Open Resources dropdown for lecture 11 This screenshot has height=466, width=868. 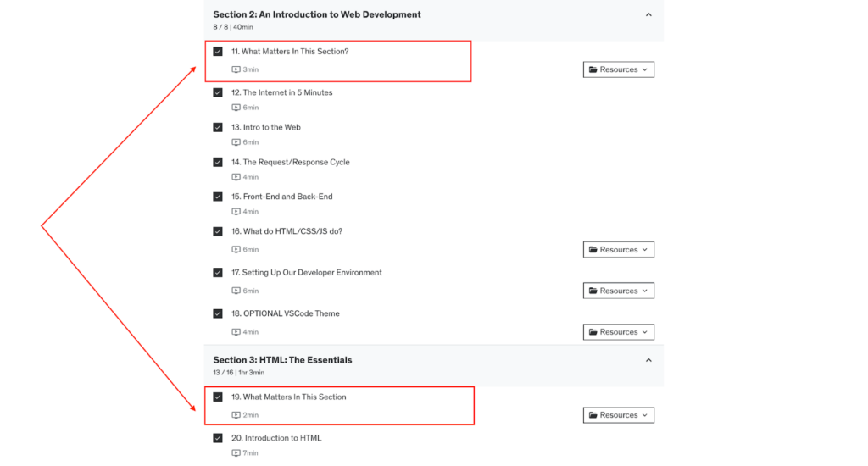(x=618, y=69)
